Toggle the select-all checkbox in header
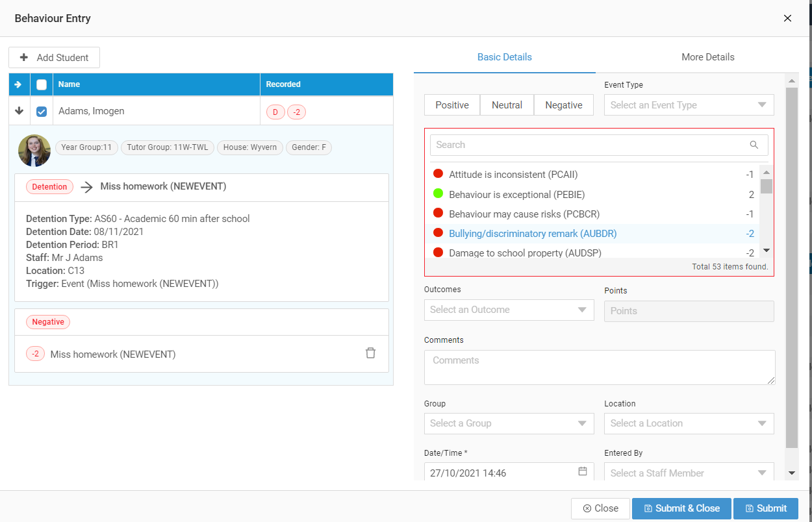The image size is (812, 522). (x=42, y=84)
